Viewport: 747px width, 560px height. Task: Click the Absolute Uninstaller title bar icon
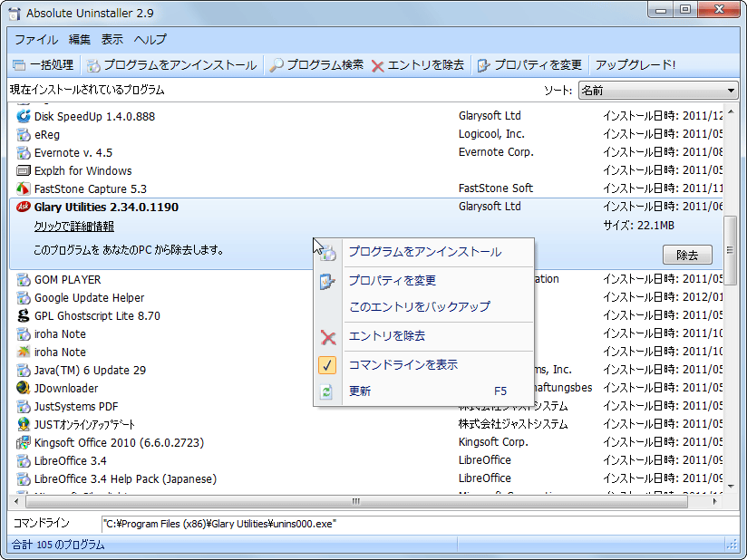[x=15, y=14]
